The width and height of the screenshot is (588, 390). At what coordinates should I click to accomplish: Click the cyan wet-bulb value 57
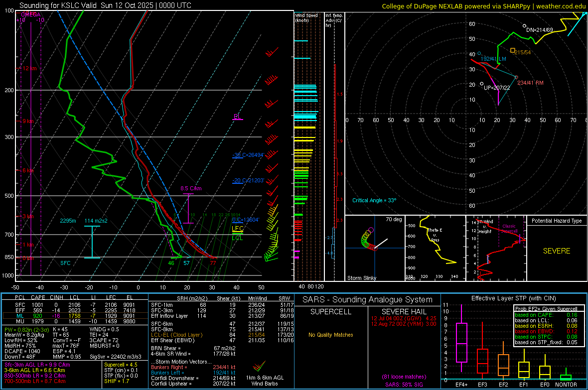click(186, 263)
